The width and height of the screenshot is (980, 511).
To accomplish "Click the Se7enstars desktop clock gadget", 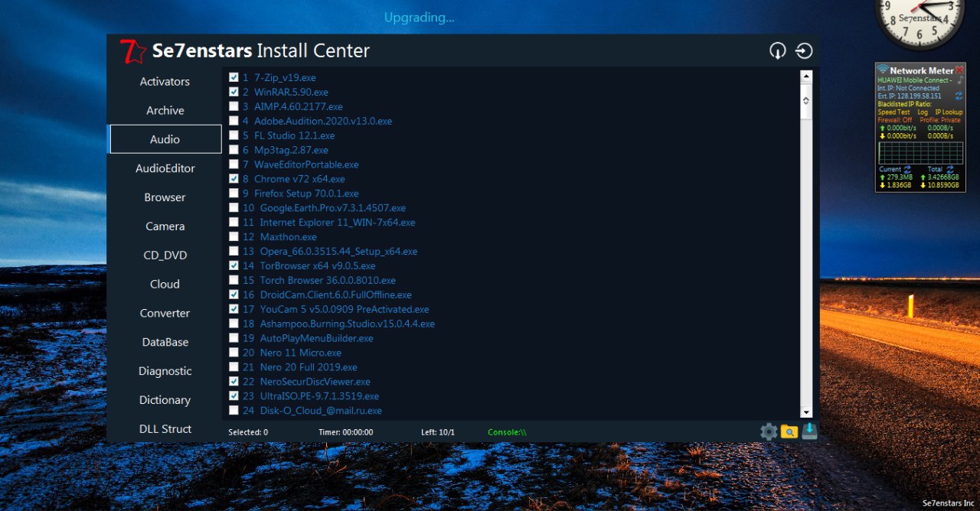I will [x=919, y=21].
